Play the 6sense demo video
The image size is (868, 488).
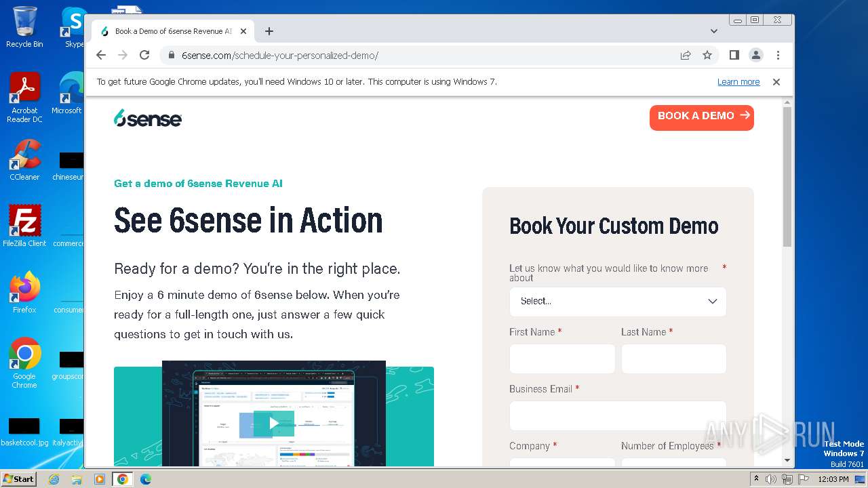click(274, 424)
